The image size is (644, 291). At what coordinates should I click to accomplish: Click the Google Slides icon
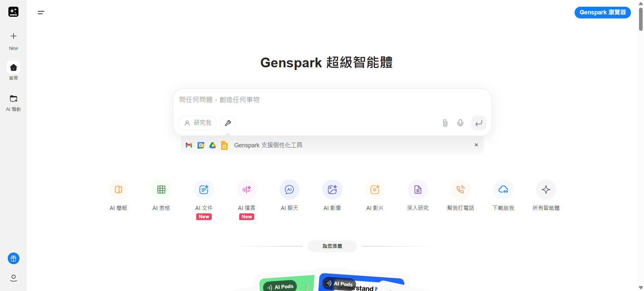pos(224,145)
